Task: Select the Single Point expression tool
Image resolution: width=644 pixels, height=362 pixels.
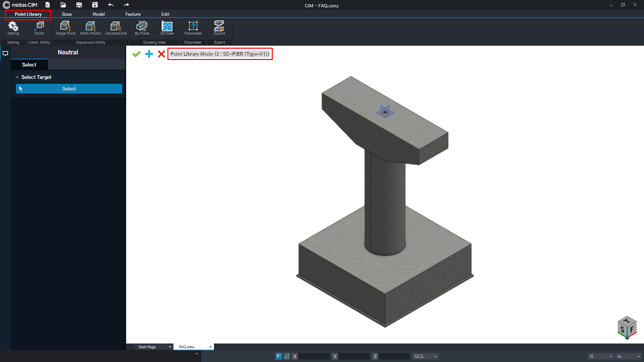Action: (x=65, y=28)
